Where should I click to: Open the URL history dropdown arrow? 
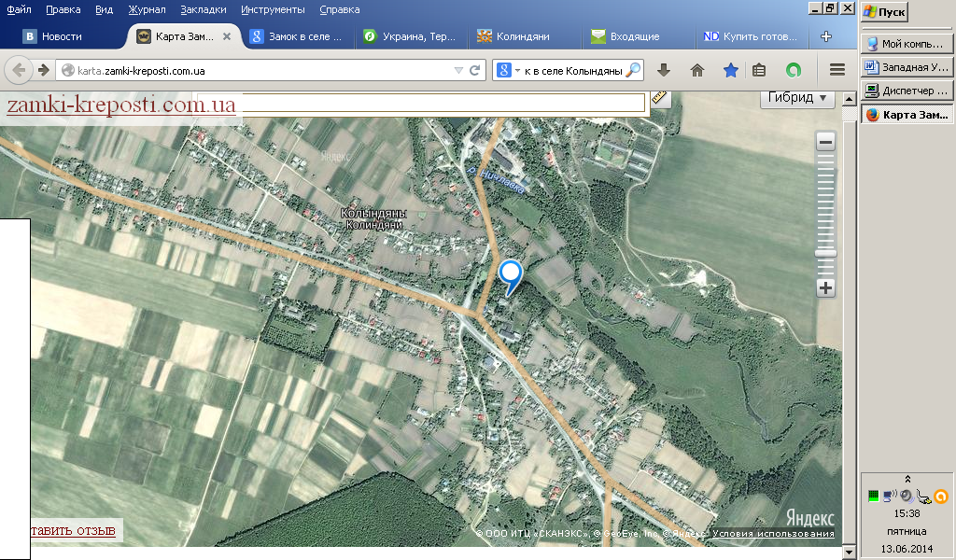coord(458,71)
